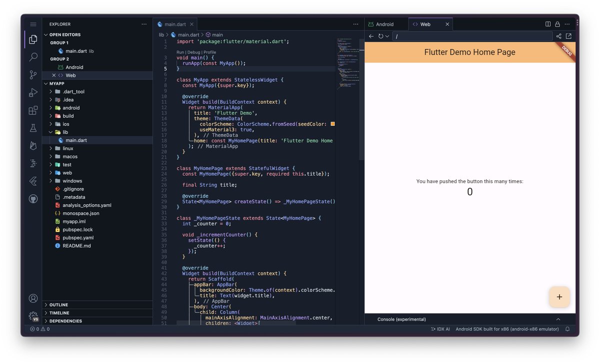Screen dimensions: 600x364
Task: Select Android in Open Editors Group 2
Action: (74, 67)
